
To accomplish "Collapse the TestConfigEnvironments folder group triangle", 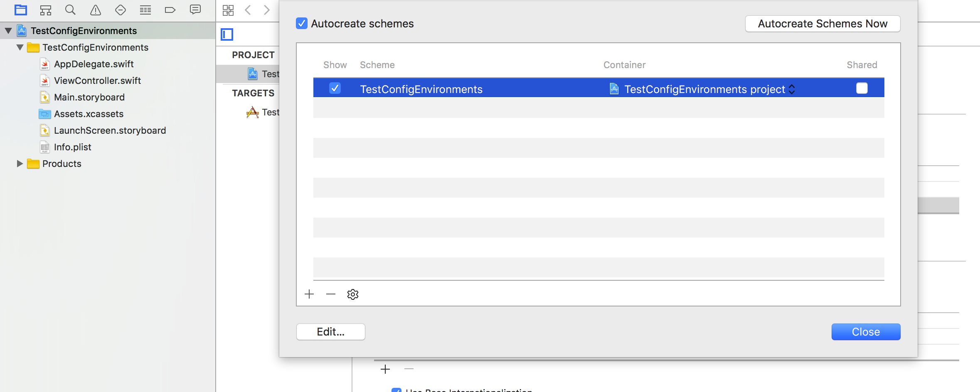I will [20, 47].
